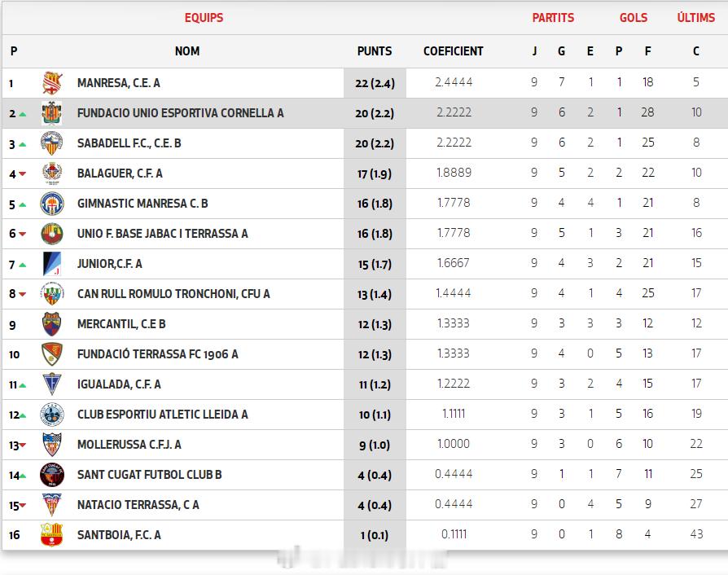The image size is (728, 575).
Task: Click the Sabadell F.C. C.E. B crest
Action: pos(51,143)
